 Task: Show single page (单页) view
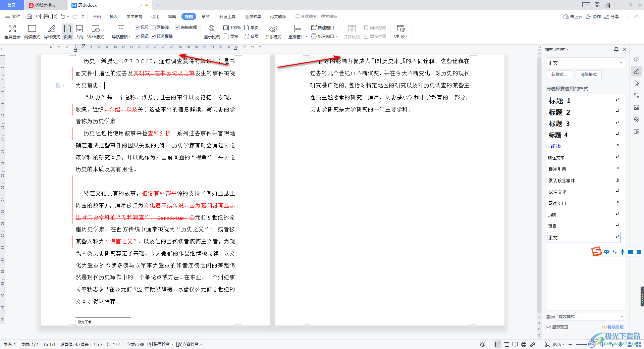pos(252,28)
